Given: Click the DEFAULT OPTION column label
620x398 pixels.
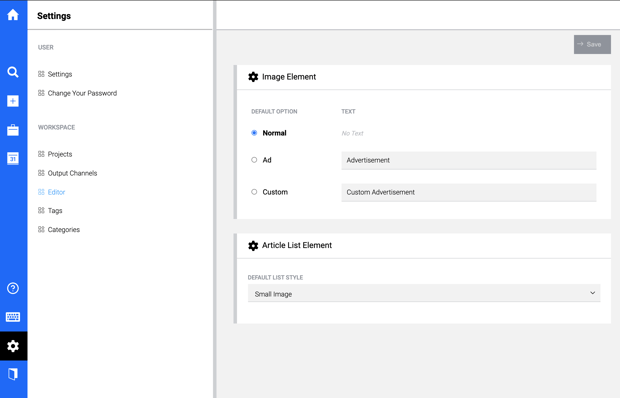Looking at the screenshot, I should [x=274, y=111].
